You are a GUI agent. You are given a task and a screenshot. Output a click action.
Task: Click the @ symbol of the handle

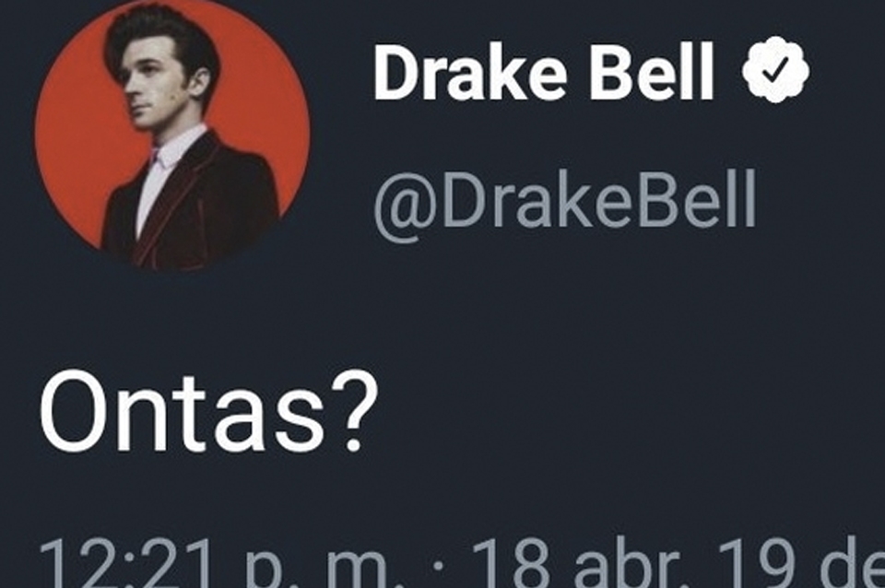coord(407,206)
